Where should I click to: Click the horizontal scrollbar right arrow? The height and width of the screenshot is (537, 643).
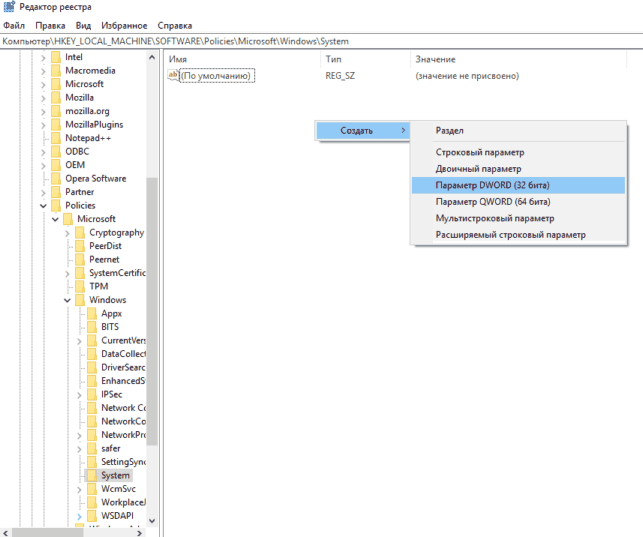coord(140,532)
